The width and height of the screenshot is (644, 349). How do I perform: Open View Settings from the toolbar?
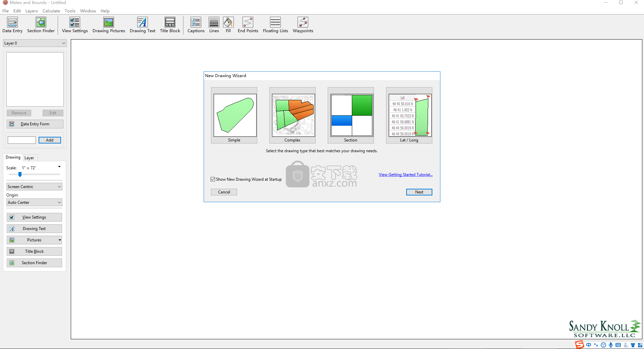[x=75, y=25]
